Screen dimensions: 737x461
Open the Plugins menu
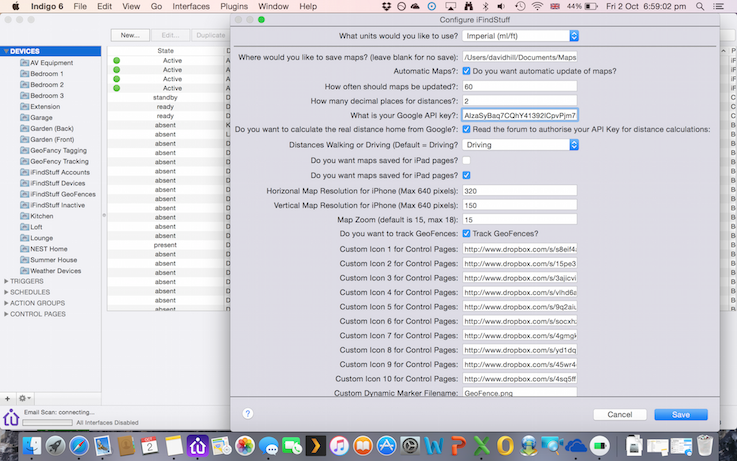coord(234,6)
